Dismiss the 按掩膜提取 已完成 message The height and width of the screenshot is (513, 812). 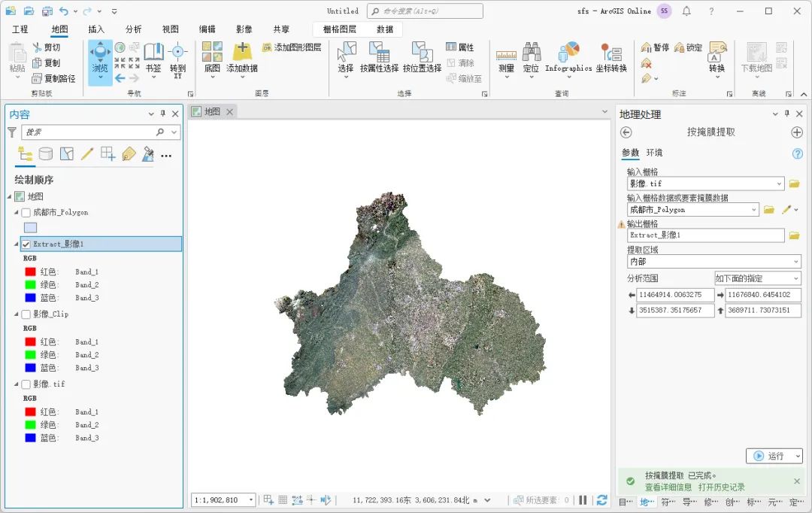point(797,481)
